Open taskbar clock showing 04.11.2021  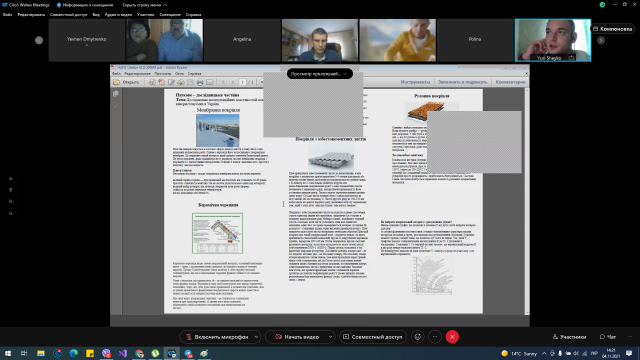[x=611, y=353]
